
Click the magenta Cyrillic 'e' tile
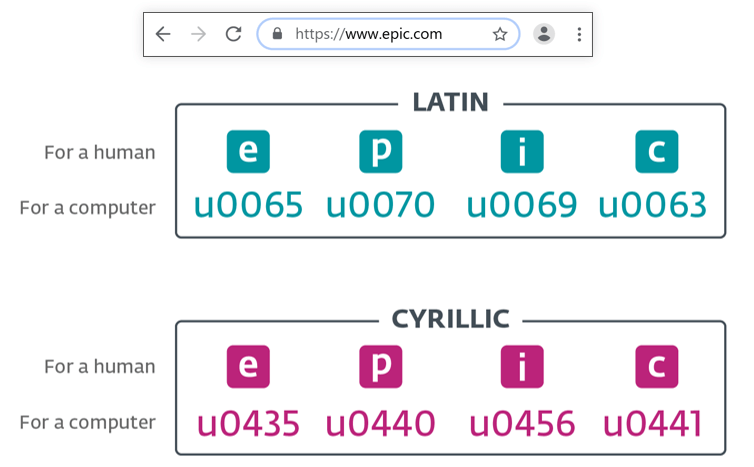coord(248,366)
